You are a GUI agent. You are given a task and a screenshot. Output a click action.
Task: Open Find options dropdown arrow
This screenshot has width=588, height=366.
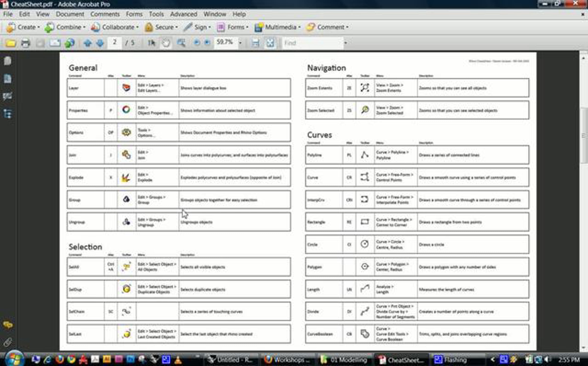345,43
